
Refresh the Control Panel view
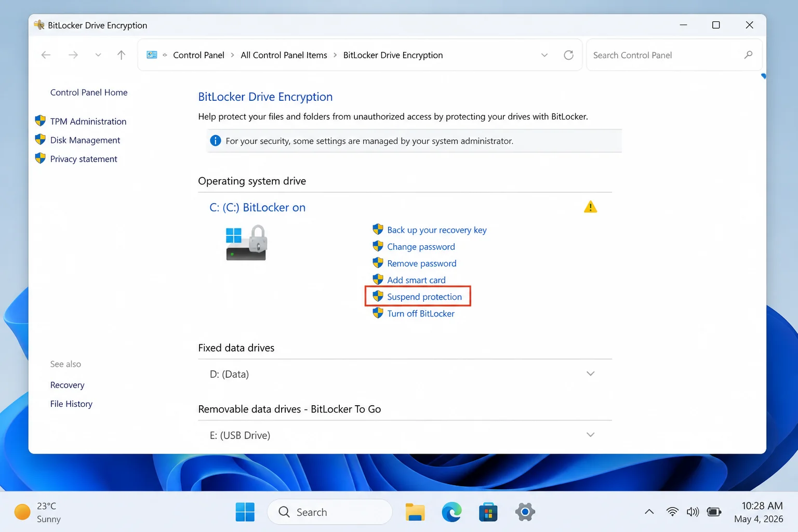click(x=568, y=55)
